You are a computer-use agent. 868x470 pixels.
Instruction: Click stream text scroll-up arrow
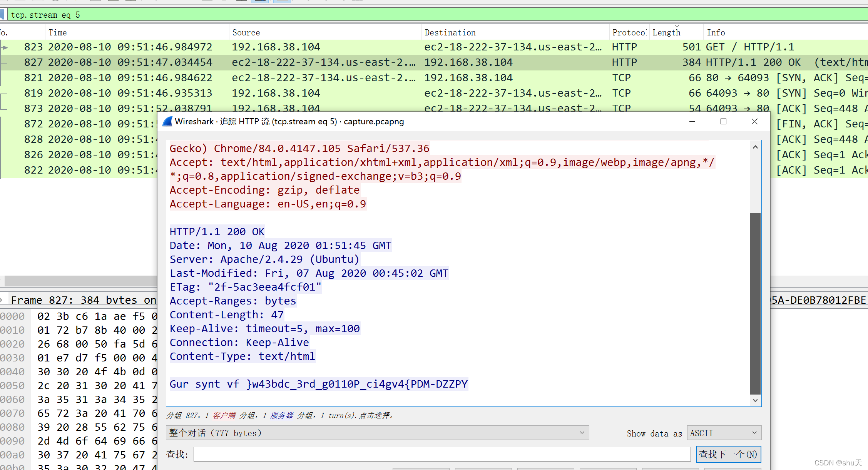point(755,147)
